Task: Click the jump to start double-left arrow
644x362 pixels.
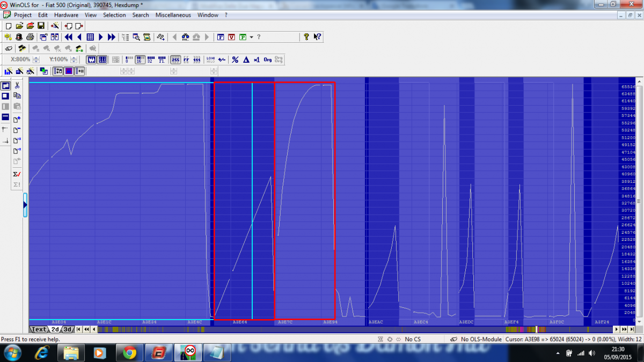Action: click(69, 37)
